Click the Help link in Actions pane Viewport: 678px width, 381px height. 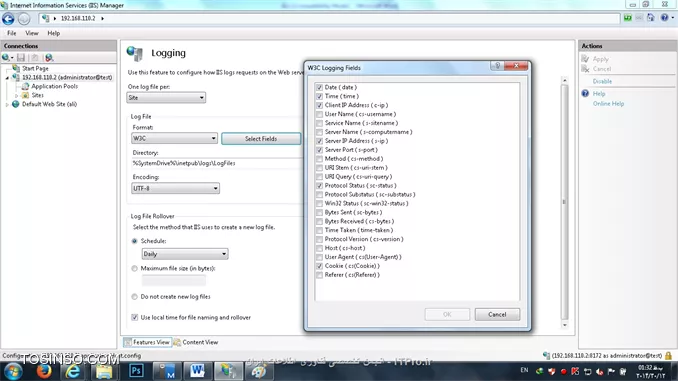coord(599,94)
